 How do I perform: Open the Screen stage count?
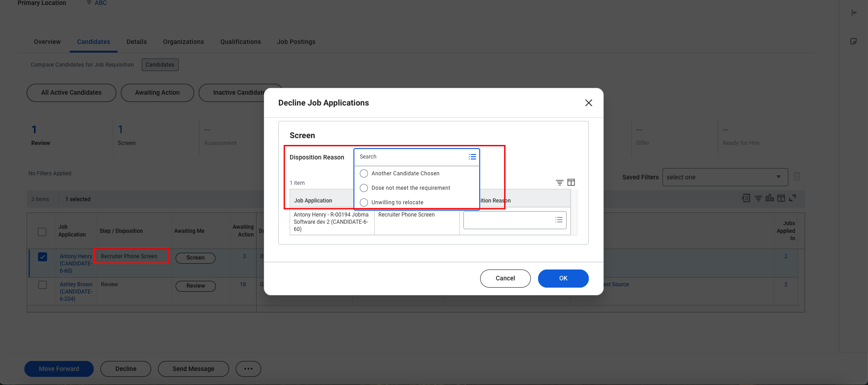(120, 130)
